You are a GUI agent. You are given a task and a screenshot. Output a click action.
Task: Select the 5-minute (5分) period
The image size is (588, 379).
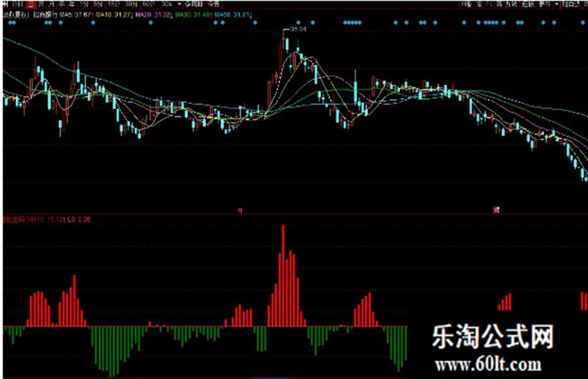[x=98, y=4]
